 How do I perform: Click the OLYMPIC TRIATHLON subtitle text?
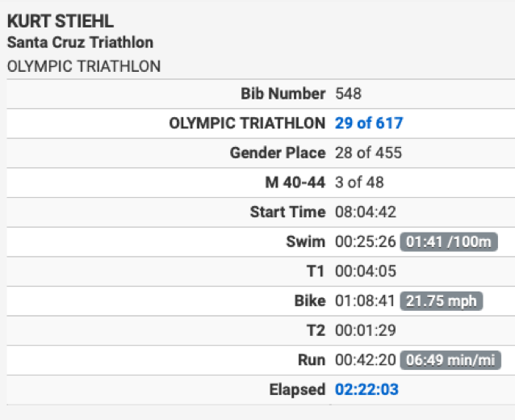[84, 66]
